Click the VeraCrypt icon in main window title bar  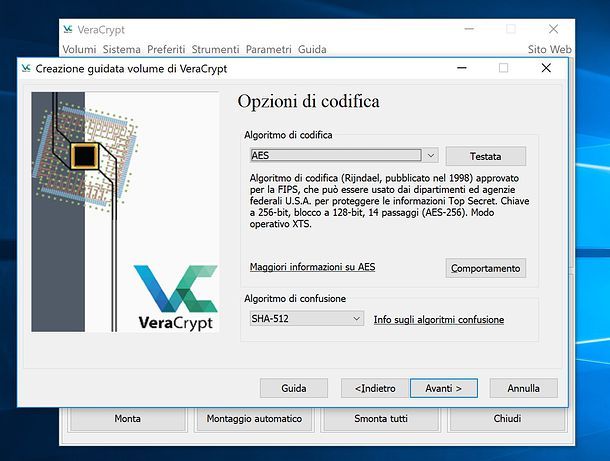pyautogui.click(x=68, y=29)
